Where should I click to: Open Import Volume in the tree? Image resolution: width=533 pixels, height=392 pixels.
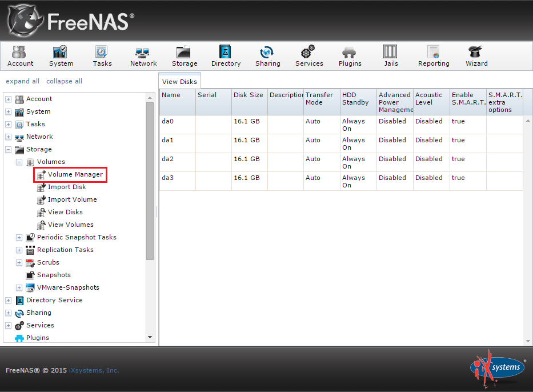(72, 199)
